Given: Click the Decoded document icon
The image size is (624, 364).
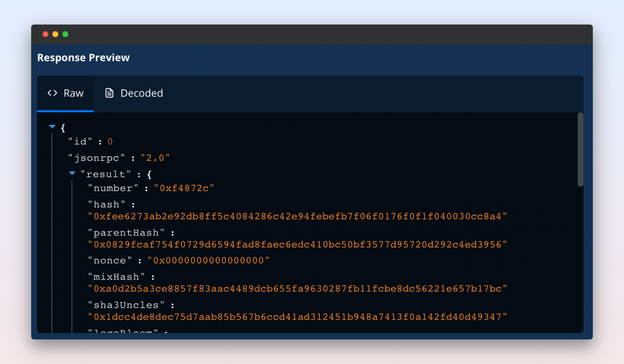Looking at the screenshot, I should pyautogui.click(x=109, y=93).
